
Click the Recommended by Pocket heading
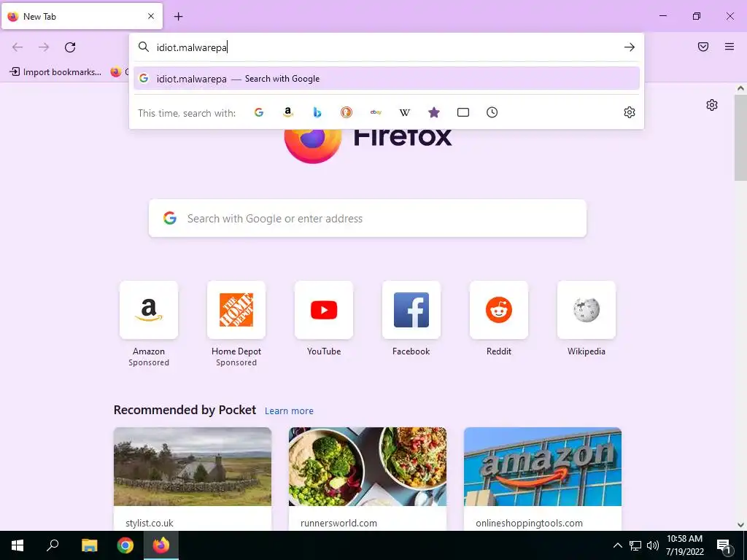click(185, 410)
